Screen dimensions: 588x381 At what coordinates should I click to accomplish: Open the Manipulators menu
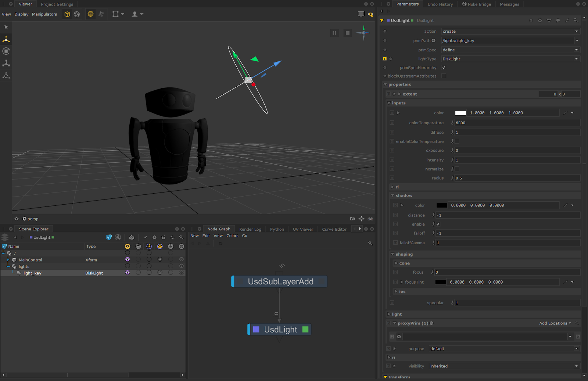[44, 14]
